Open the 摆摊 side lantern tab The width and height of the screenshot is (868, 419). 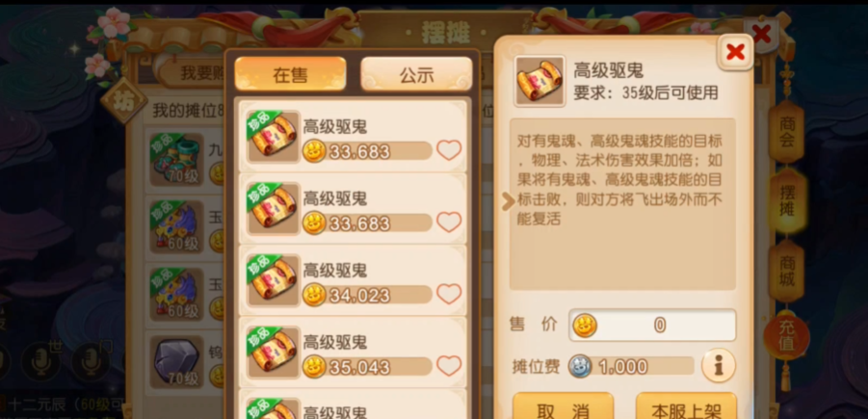pos(787,201)
